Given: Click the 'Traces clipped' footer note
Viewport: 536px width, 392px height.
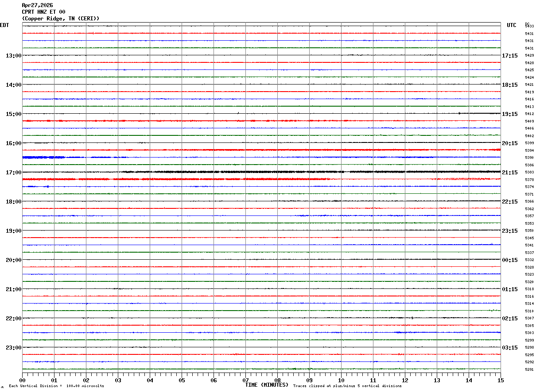Looking at the screenshot, I should point(347,386).
